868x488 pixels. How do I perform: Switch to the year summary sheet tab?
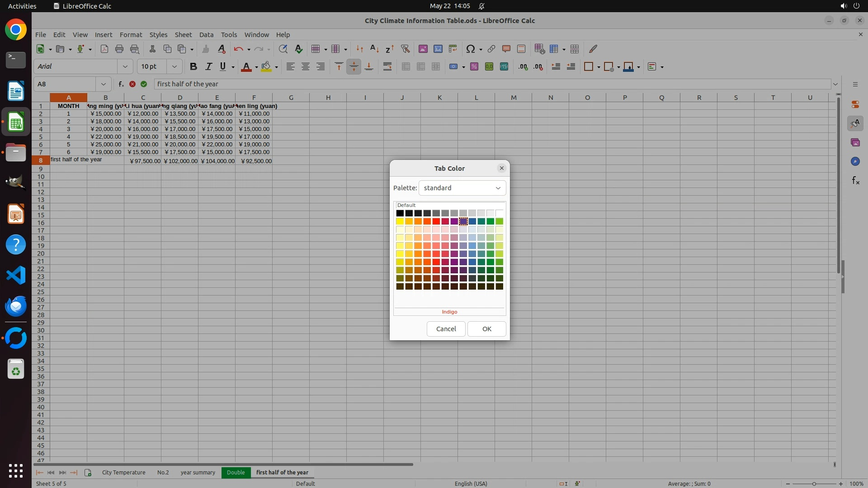pos(198,472)
